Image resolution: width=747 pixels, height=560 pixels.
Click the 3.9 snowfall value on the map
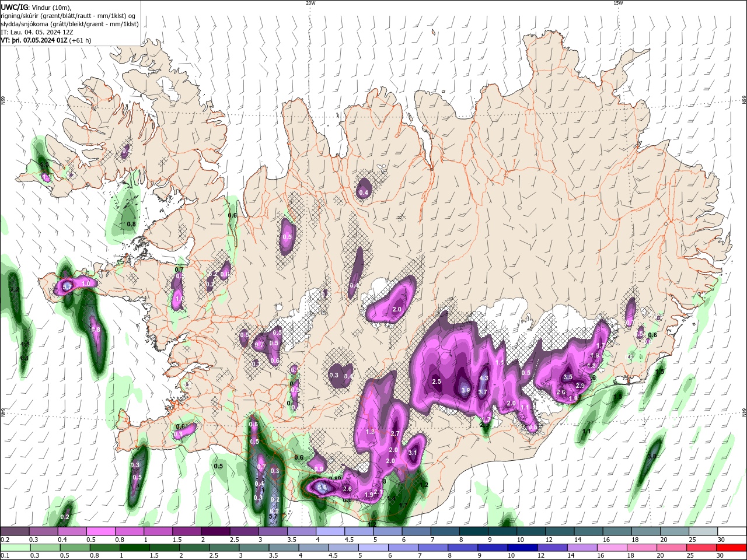coord(465,390)
